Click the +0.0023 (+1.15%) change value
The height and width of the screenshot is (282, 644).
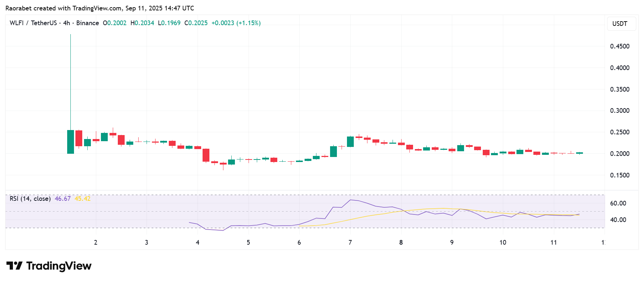tap(236, 23)
